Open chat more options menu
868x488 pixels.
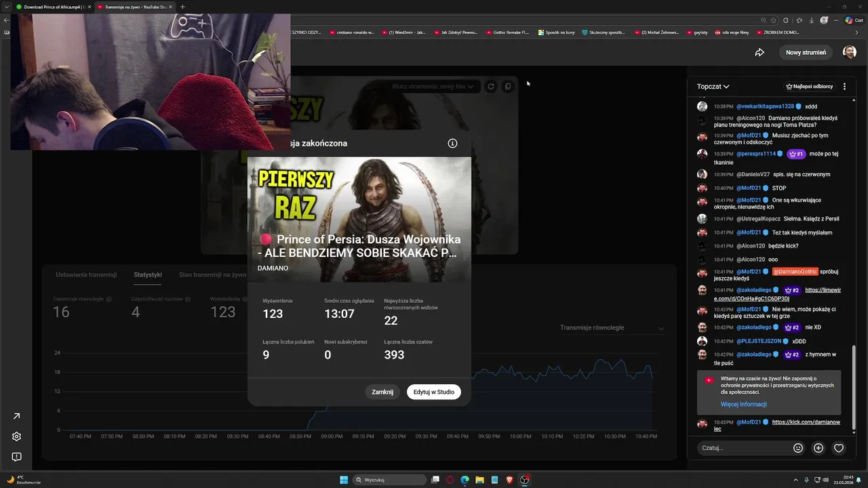tap(844, 87)
